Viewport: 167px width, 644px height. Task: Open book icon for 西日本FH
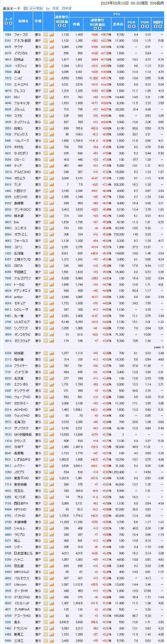point(46,503)
